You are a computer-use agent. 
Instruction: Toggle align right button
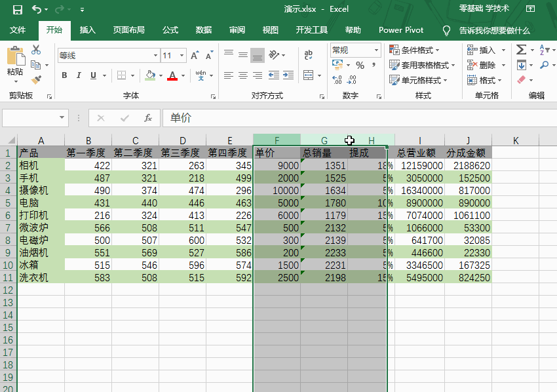click(258, 75)
